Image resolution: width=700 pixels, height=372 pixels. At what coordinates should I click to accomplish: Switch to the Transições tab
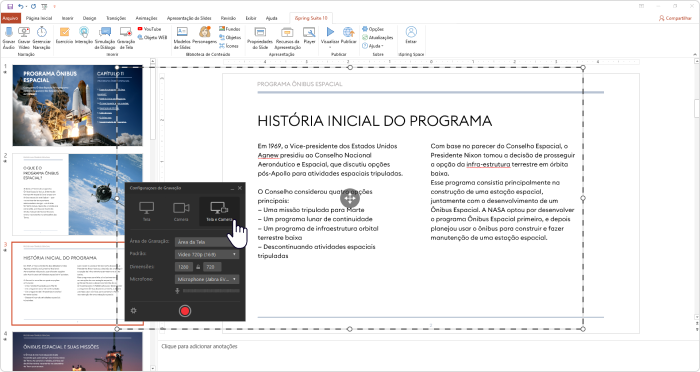[116, 18]
